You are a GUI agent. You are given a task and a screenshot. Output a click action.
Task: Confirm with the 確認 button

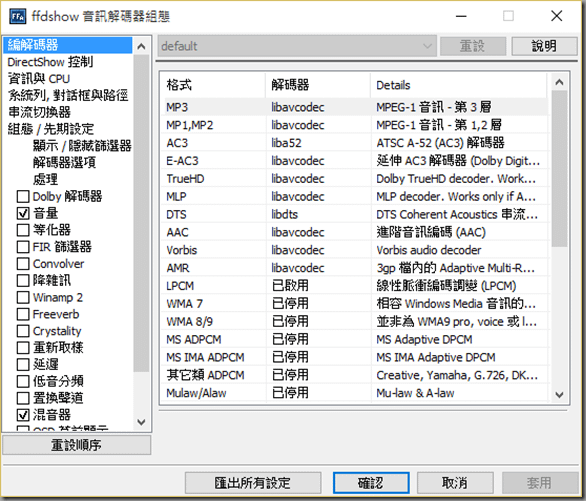371,483
